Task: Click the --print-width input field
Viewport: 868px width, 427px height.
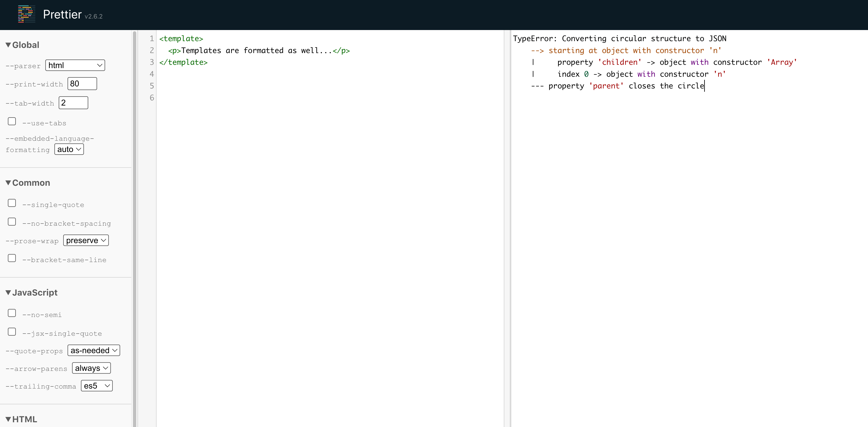Action: (x=82, y=84)
